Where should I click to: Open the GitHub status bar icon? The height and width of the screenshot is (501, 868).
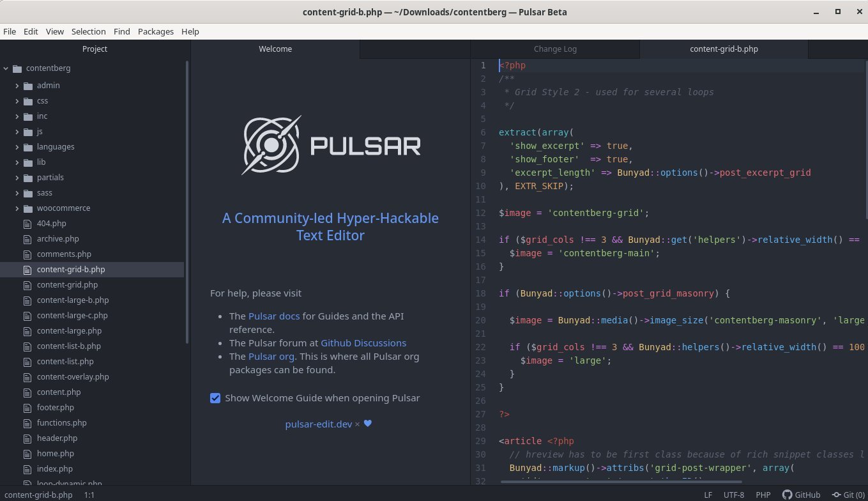788,495
